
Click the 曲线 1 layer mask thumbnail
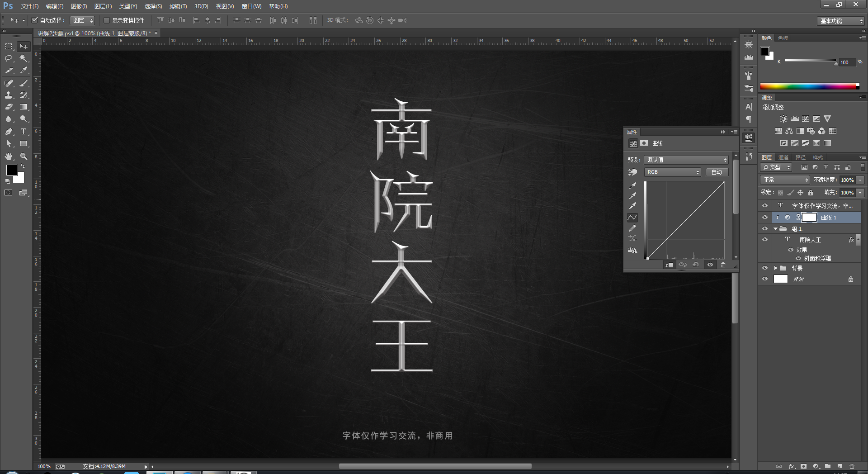tap(809, 218)
